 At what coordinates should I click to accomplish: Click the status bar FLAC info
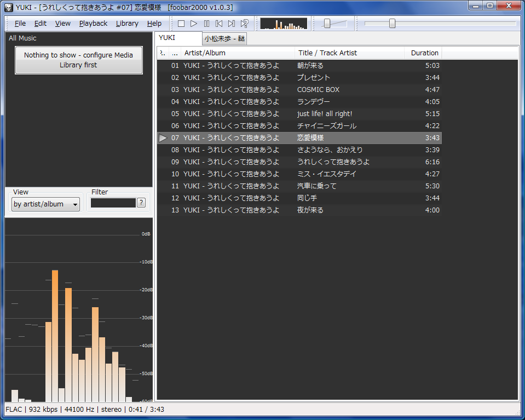(14, 409)
